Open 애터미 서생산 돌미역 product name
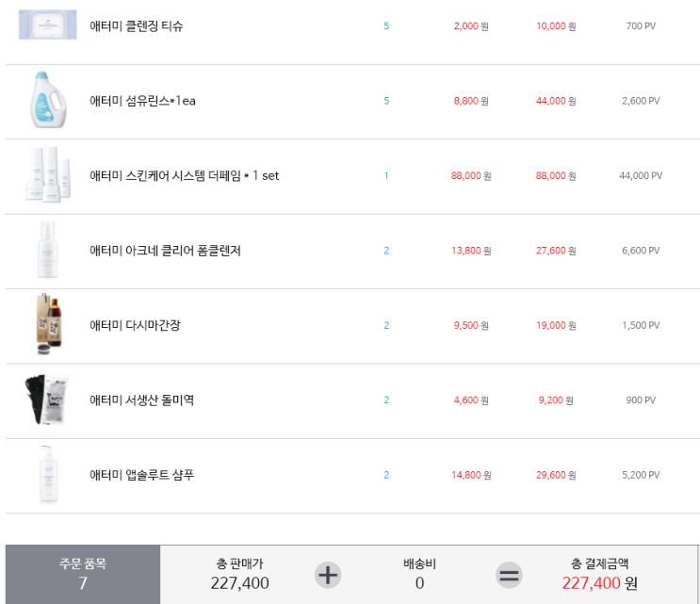The image size is (700, 604). (141, 400)
